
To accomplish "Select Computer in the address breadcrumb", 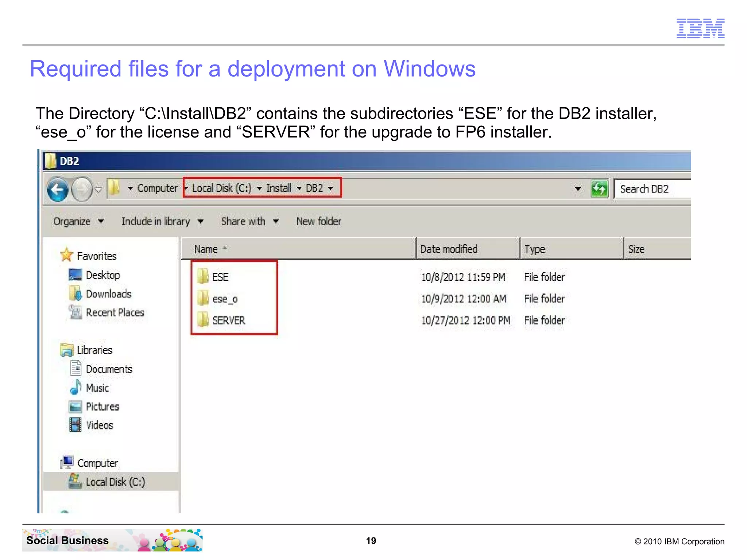I will tap(157, 188).
